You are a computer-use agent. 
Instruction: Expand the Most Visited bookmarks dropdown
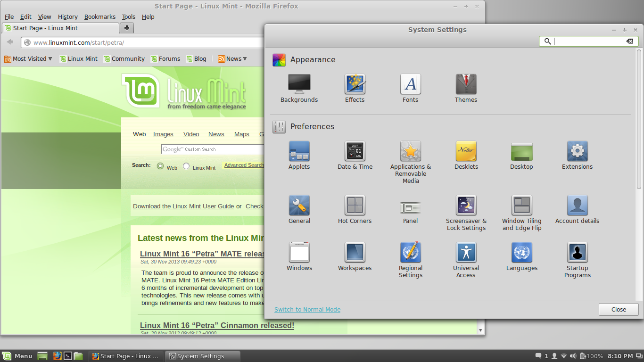click(x=28, y=59)
